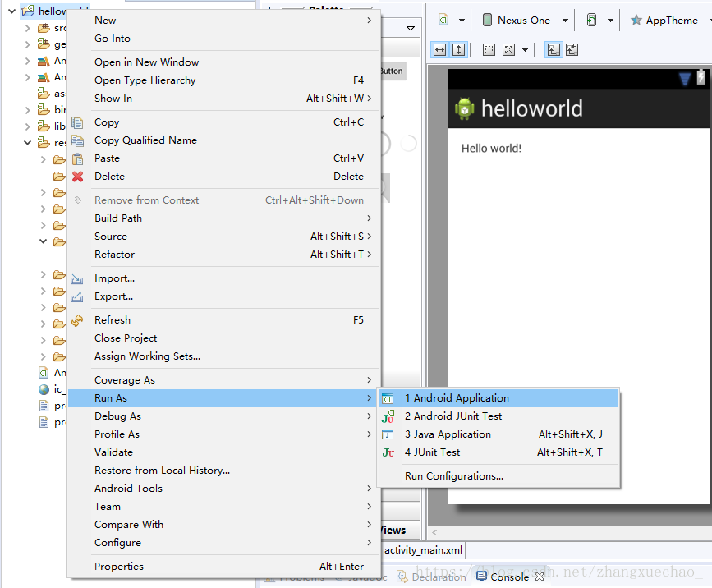The image size is (712, 588).
Task: Click the Java Application icon
Action: pos(388,434)
